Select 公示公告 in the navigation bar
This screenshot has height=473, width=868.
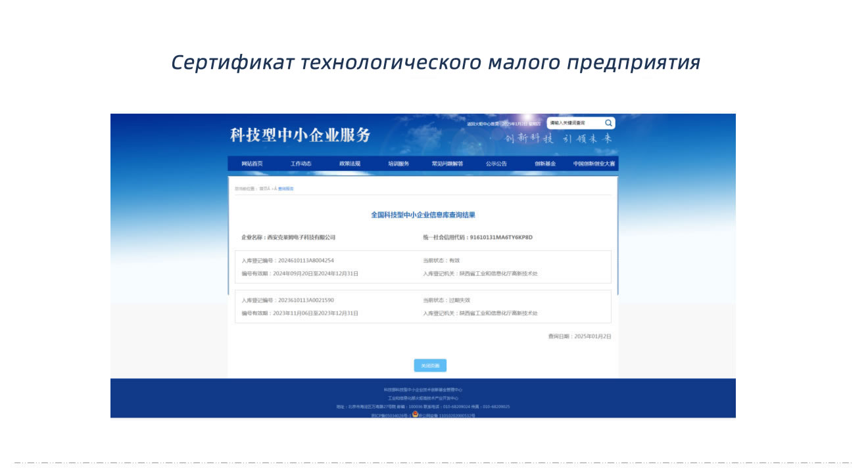click(496, 164)
